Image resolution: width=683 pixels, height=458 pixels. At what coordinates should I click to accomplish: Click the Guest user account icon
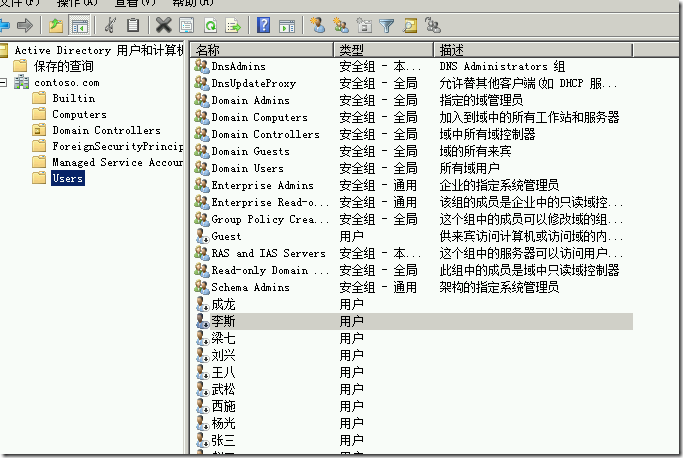202,236
